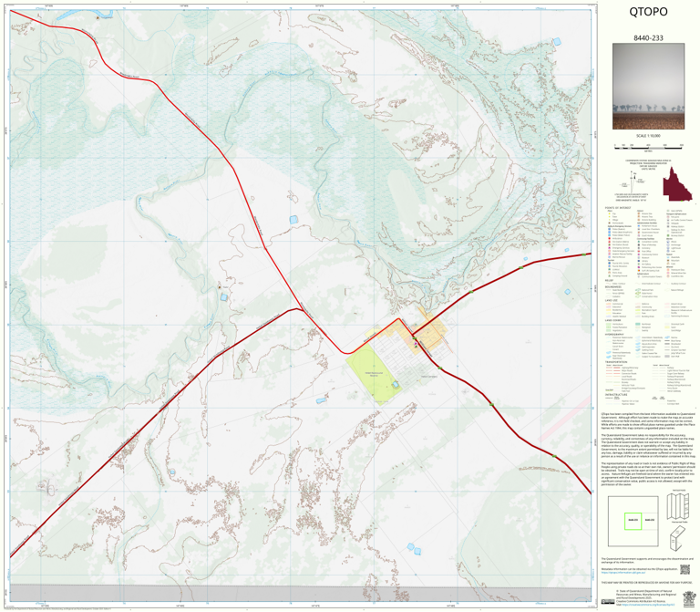Screen dimensions: 700x612
Task: Click the blue dam near map top right
Action: (557, 42)
